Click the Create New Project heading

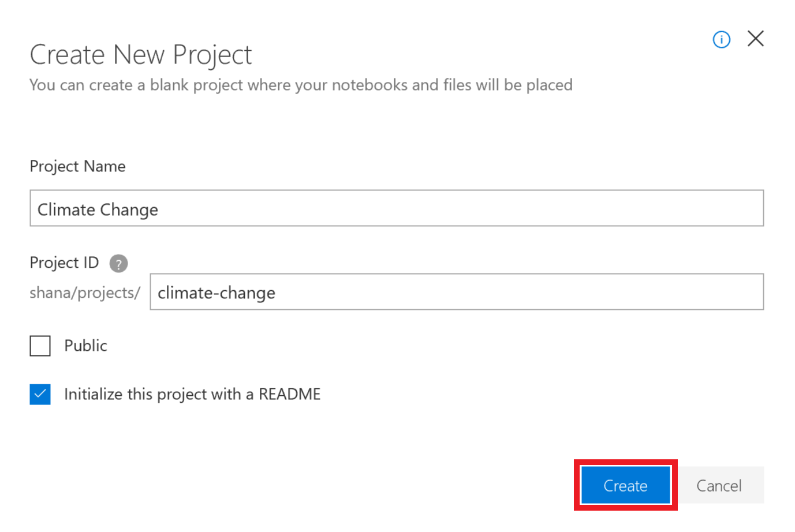tap(141, 55)
